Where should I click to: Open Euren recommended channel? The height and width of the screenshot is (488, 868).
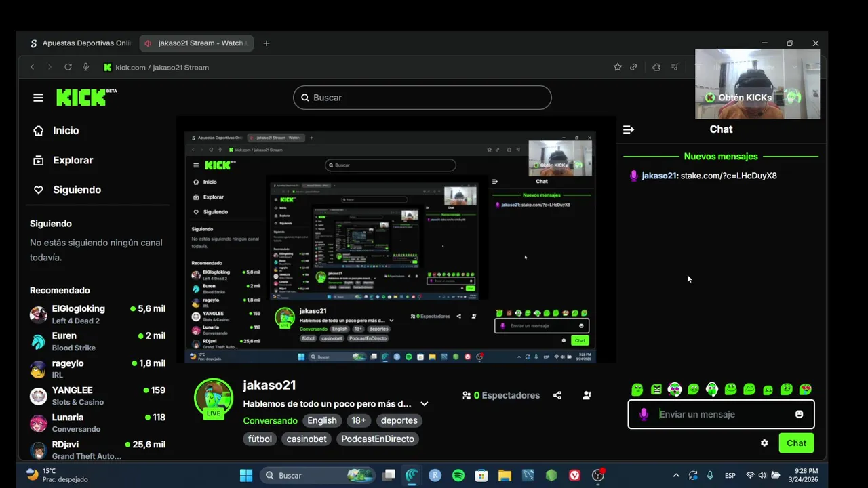pos(98,342)
